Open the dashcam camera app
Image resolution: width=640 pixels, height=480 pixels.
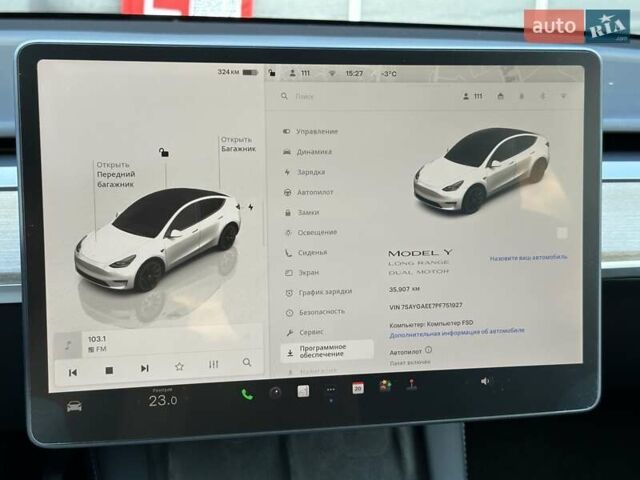[276, 393]
